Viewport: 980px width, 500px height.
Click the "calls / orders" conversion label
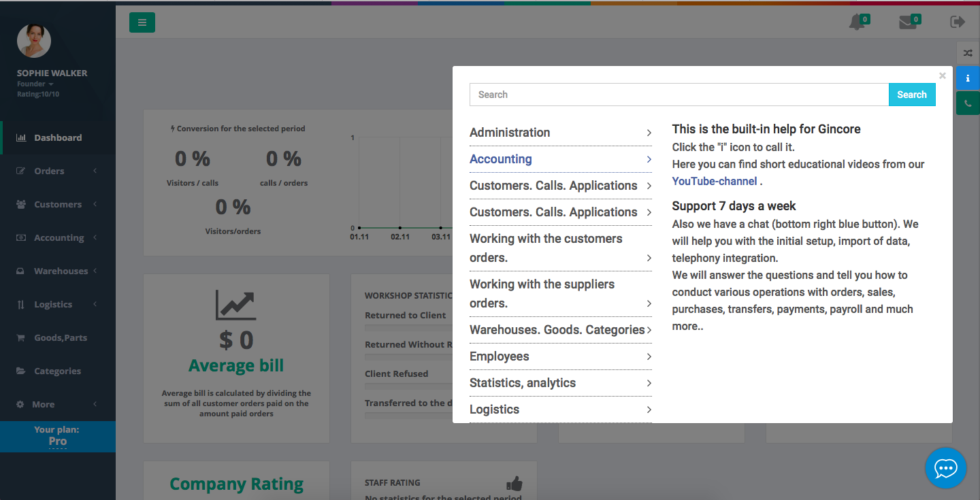tap(284, 183)
